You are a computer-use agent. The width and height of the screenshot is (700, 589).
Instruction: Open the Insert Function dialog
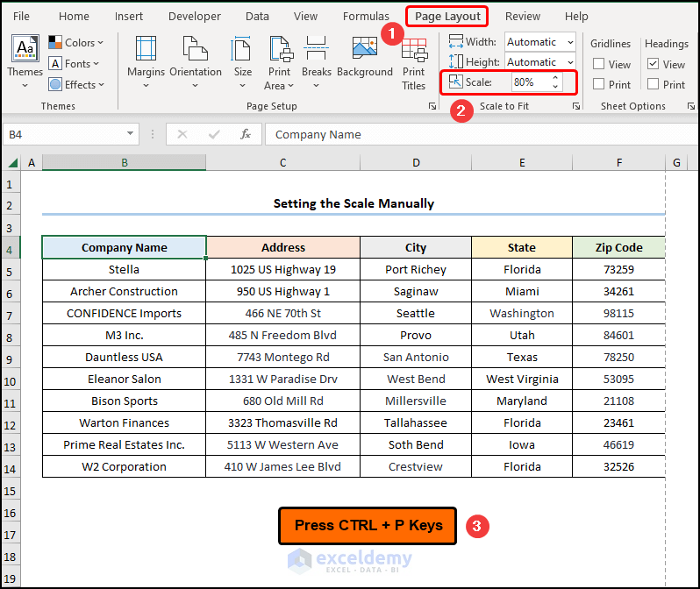[246, 134]
